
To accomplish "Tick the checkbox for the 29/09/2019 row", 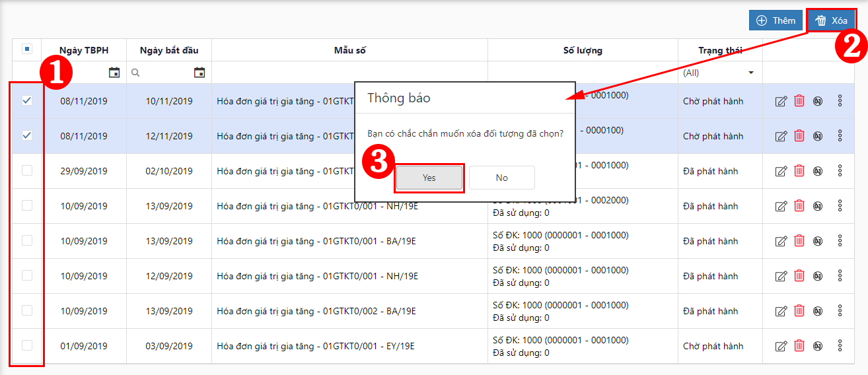I will pos(27,170).
